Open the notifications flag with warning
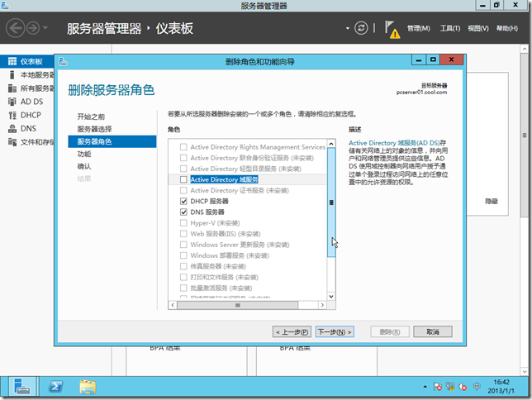The width and height of the screenshot is (532, 400). coord(392,29)
